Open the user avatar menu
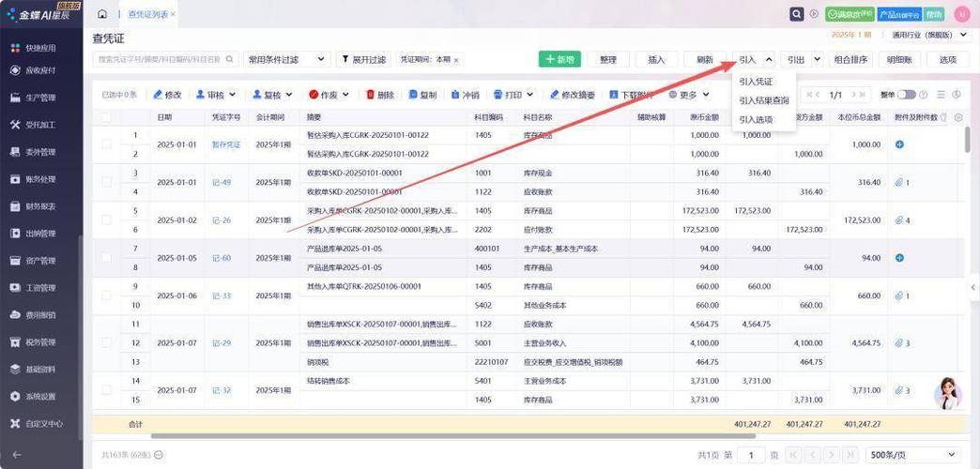The width and height of the screenshot is (980, 469). (x=962, y=14)
